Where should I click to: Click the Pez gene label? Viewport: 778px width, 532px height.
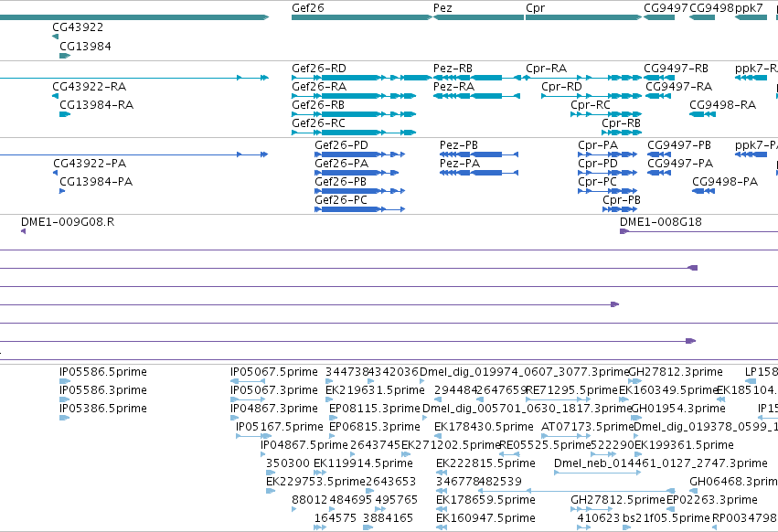[x=442, y=8]
